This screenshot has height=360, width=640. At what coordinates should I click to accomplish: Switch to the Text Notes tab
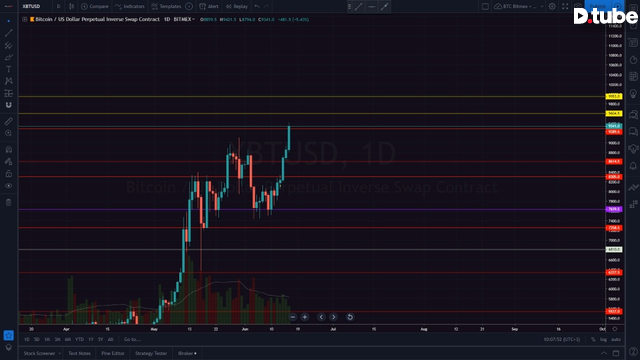(79, 353)
